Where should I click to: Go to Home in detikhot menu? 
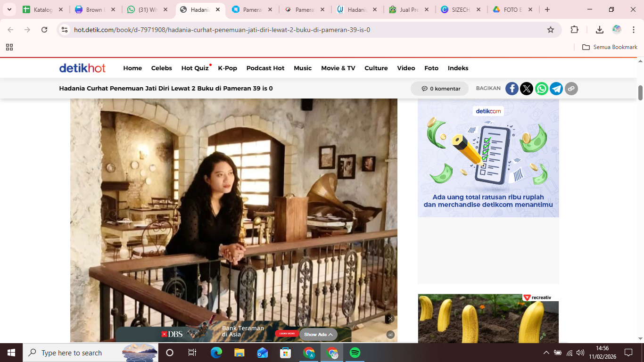click(x=132, y=68)
